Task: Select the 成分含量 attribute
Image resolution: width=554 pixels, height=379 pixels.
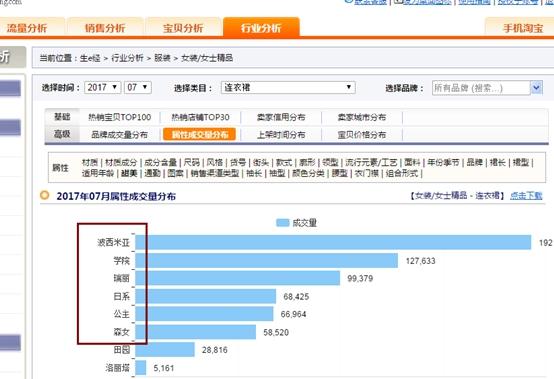Action: pyautogui.click(x=160, y=162)
